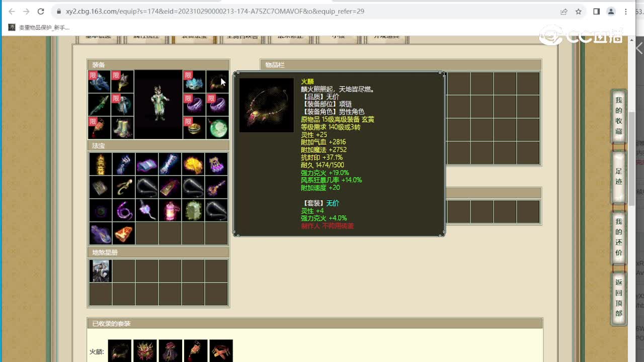Viewport: 644px width, 362px height.
Task: Click the blue claw gauntlet treasure icon
Action: [124, 164]
